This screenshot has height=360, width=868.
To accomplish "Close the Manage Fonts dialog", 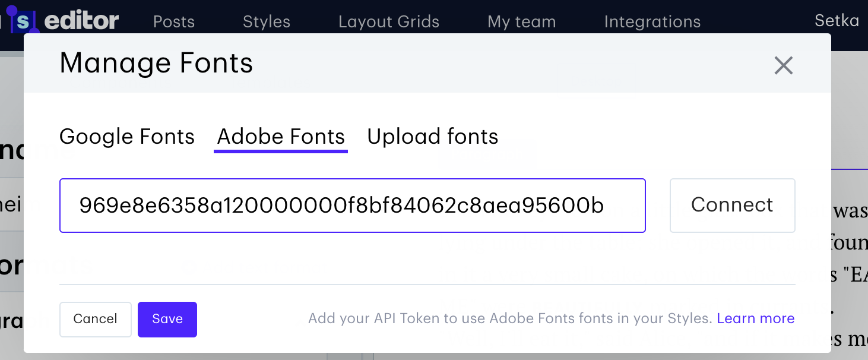I will [783, 65].
